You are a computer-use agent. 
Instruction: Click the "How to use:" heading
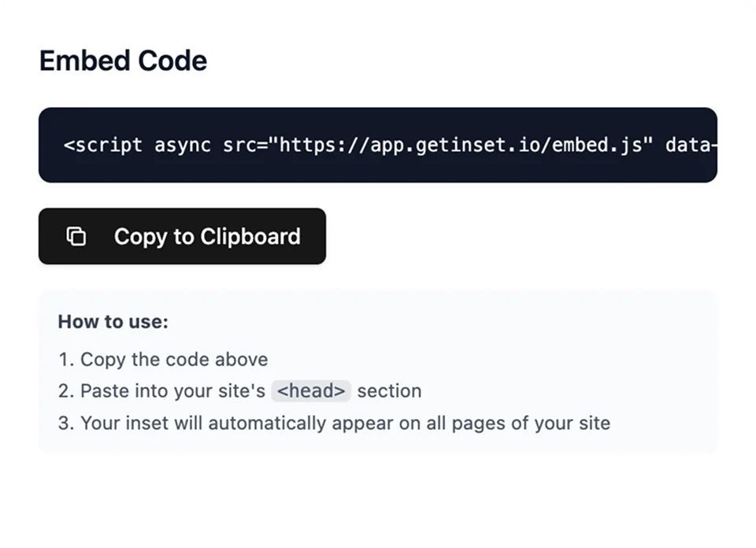(113, 322)
